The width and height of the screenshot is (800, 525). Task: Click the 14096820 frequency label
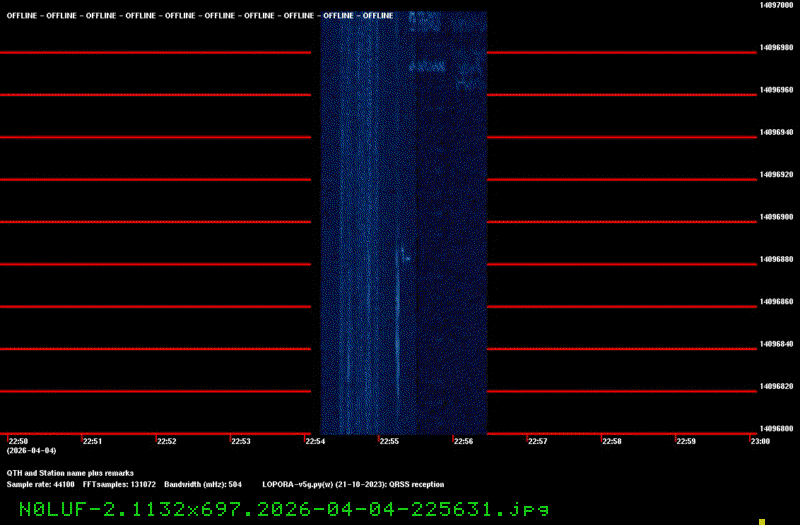pyautogui.click(x=776, y=386)
